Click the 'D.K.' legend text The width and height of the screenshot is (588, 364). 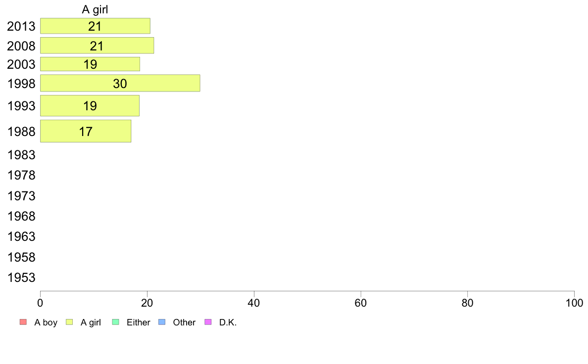tap(228, 322)
